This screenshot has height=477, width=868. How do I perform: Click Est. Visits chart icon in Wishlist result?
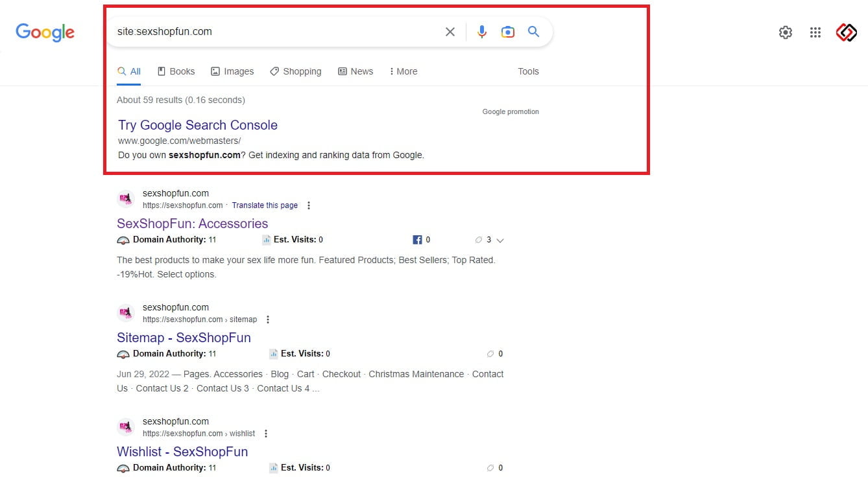point(273,468)
